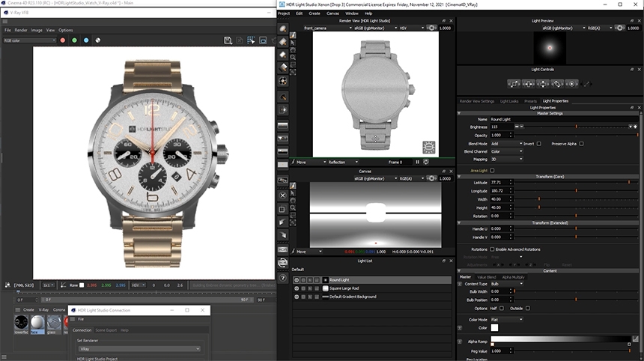Click the duplicate light square icon in the sidebar
Image resolution: width=644 pixels, height=361 pixels.
pyautogui.click(x=282, y=209)
